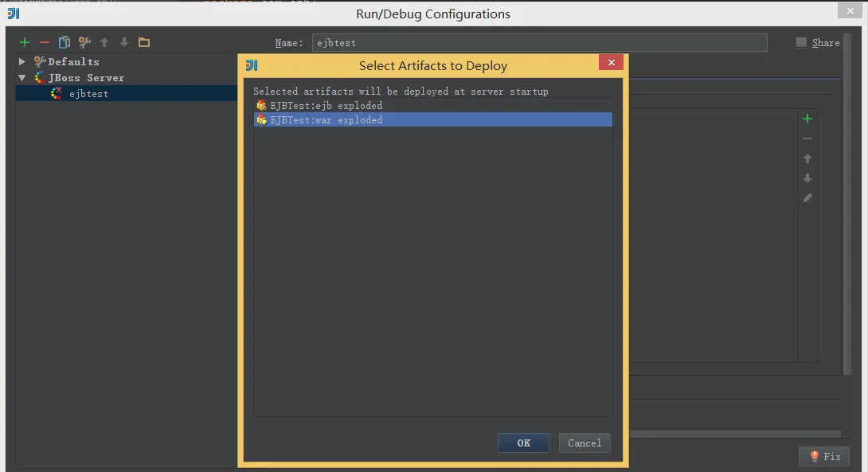This screenshot has width=868, height=472.
Task: Select Defaults tree label
Action: pyautogui.click(x=73, y=61)
